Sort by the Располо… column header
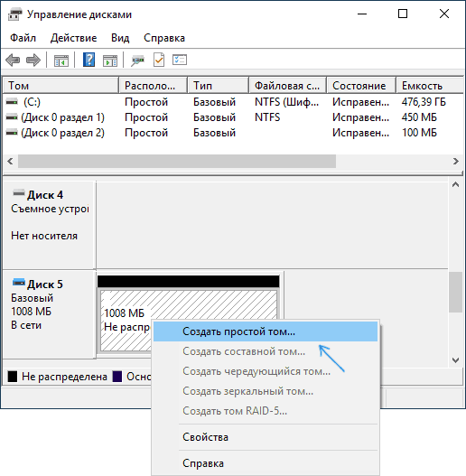 point(153,86)
